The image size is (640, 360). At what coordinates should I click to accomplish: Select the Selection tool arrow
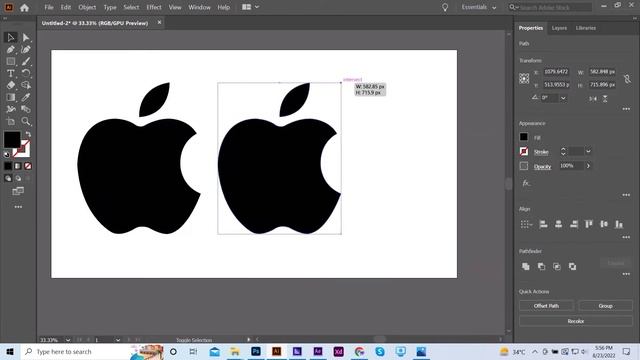tap(11, 38)
